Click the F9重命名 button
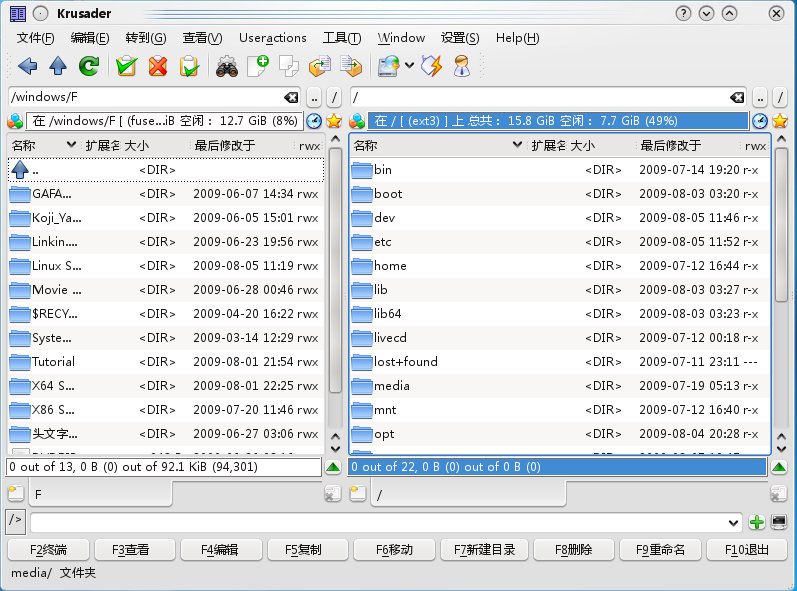Image resolution: width=797 pixels, height=591 pixels. 660,550
